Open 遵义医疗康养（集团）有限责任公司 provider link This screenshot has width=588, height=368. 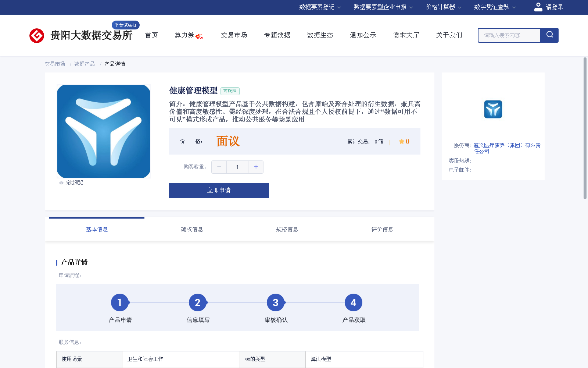tap(507, 148)
